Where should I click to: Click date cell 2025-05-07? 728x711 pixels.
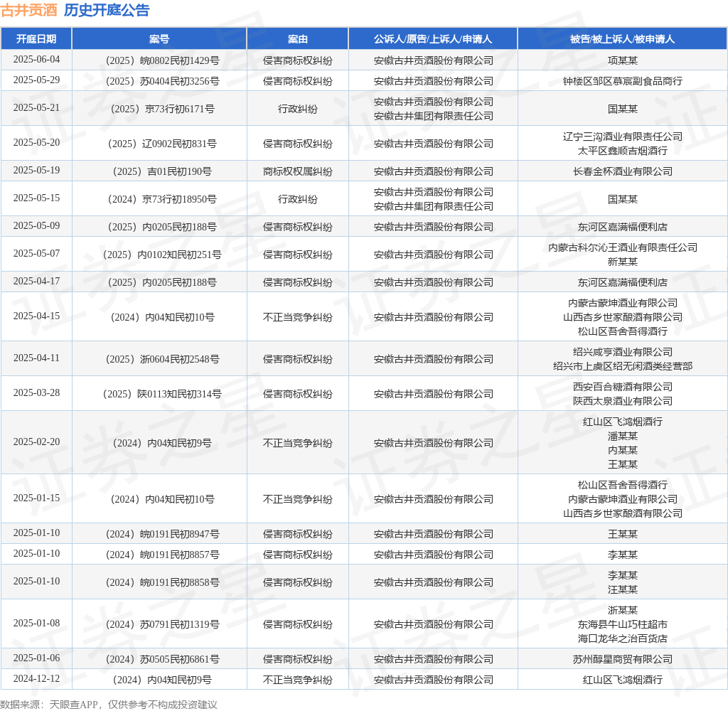[x=36, y=254]
